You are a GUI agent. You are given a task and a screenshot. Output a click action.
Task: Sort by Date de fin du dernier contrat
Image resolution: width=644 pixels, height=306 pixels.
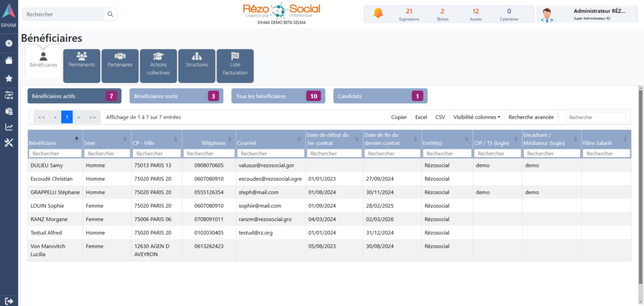pyautogui.click(x=392, y=139)
